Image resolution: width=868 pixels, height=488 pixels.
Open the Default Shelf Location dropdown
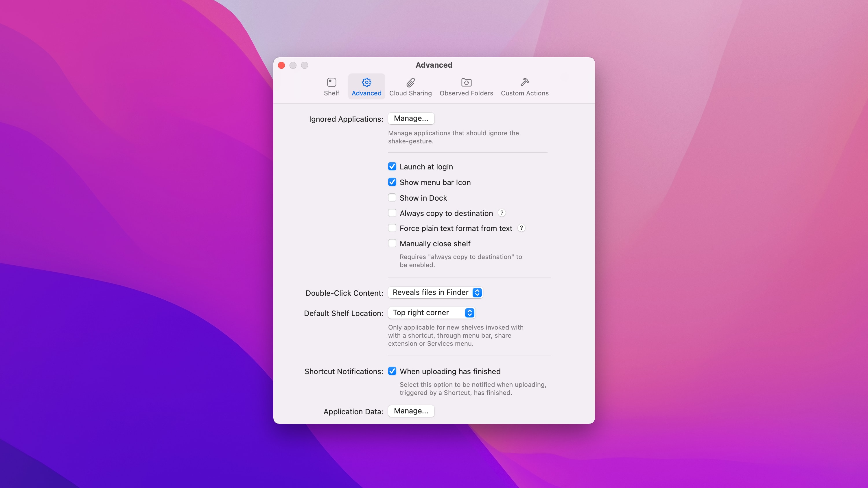[x=432, y=313]
